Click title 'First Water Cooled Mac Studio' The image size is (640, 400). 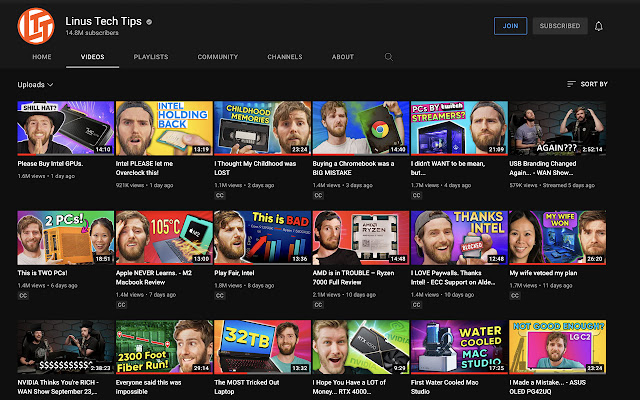click(x=445, y=387)
